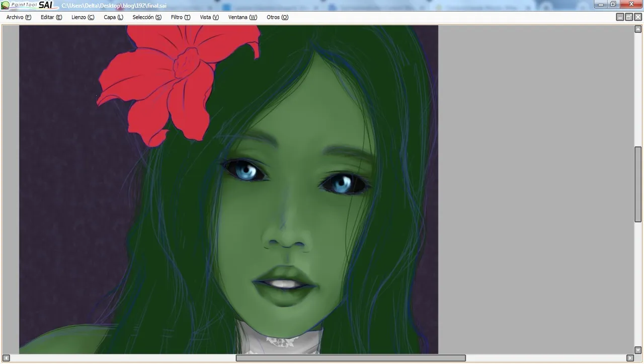This screenshot has height=364, width=644.
Task: Open the Ventana menu
Action: 243,17
